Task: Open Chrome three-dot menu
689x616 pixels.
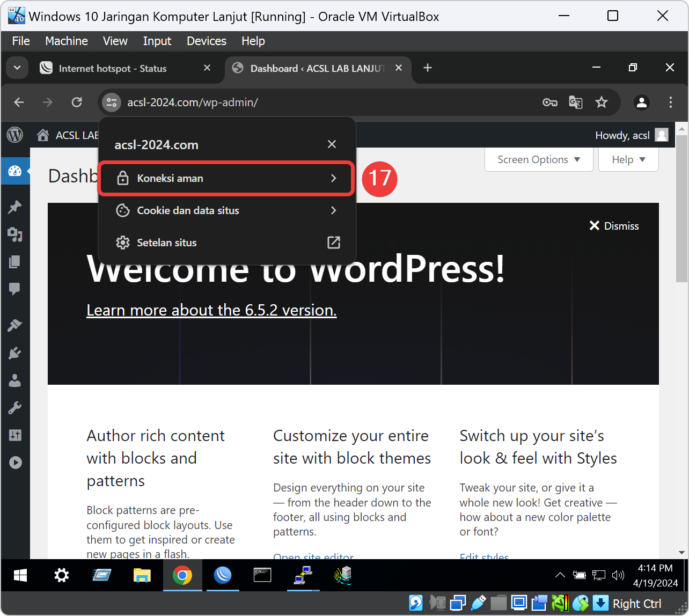Action: (671, 102)
